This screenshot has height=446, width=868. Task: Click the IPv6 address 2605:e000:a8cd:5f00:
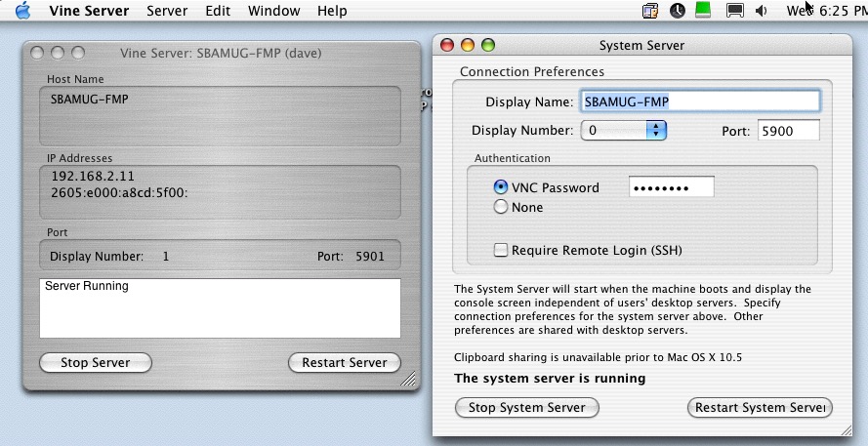[119, 192]
